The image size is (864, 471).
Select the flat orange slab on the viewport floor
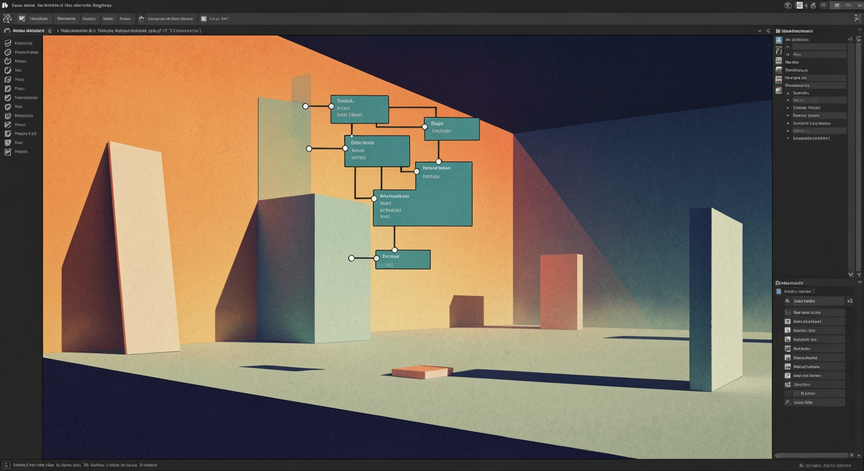(422, 372)
